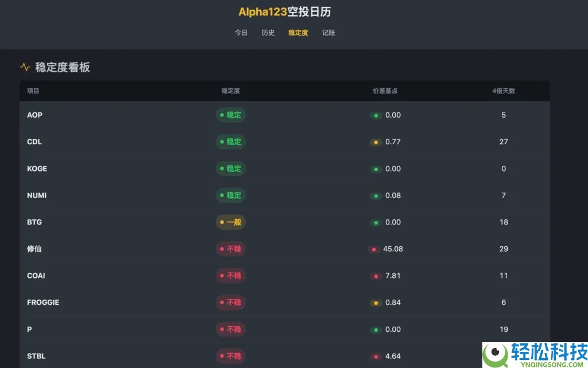Select the AOP project name
588x368 pixels.
34,115
